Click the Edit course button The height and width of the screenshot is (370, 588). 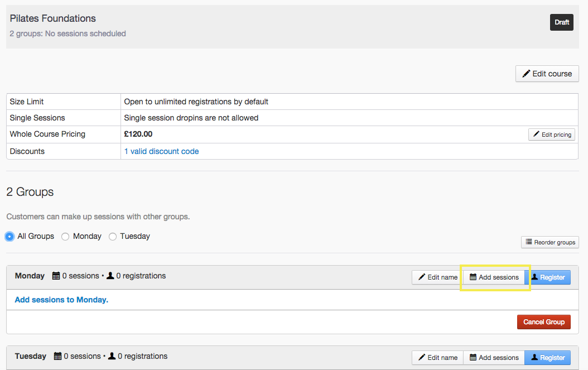click(547, 74)
